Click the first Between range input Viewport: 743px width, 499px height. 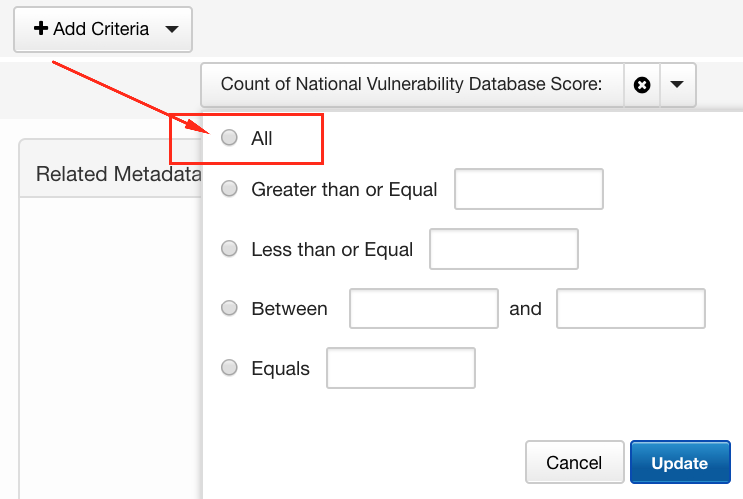click(423, 308)
